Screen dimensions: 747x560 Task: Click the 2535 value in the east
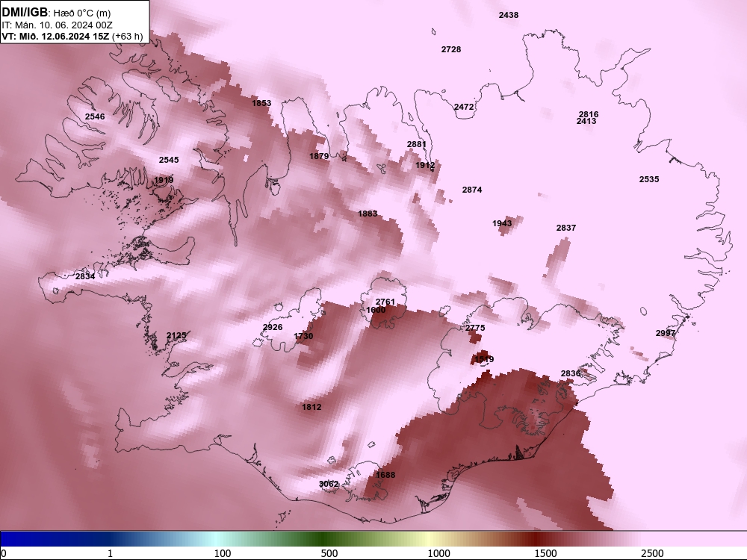click(x=649, y=179)
